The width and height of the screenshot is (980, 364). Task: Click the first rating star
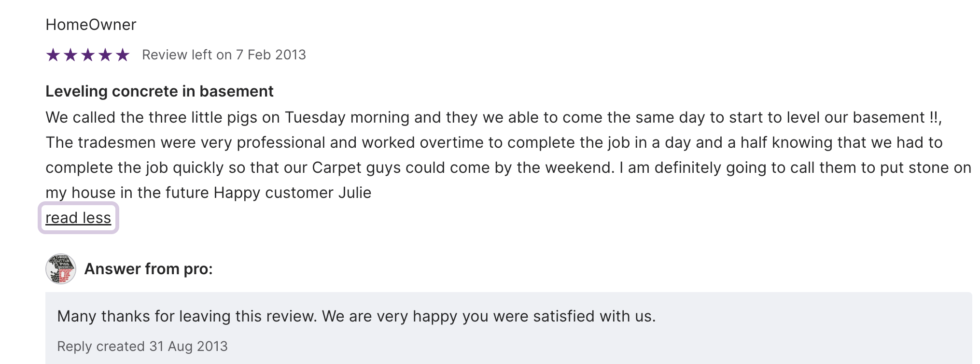53,55
